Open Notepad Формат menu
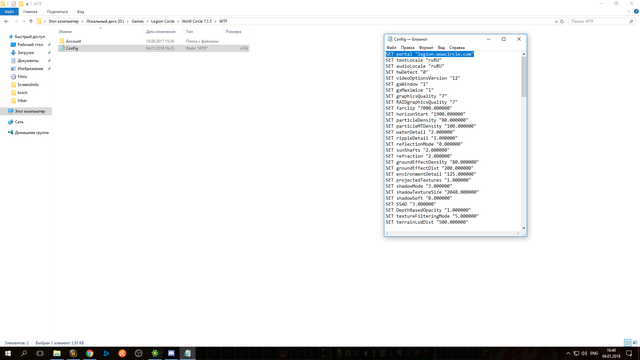 (x=426, y=48)
